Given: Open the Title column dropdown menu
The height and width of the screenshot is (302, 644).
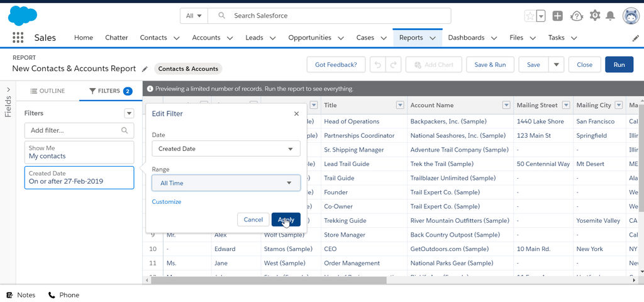Looking at the screenshot, I should (399, 105).
